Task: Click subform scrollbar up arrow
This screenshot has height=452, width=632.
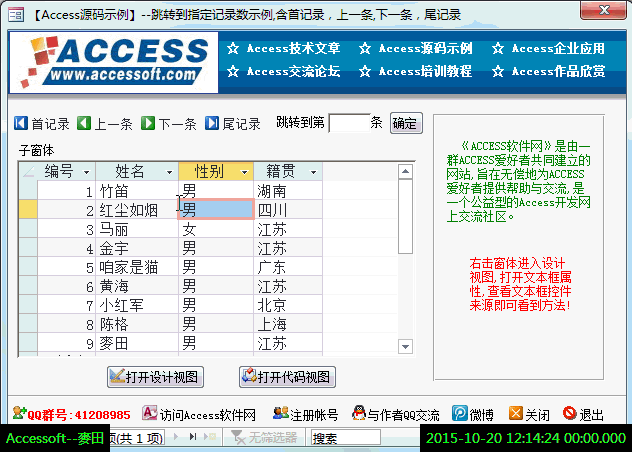Action: (x=405, y=171)
